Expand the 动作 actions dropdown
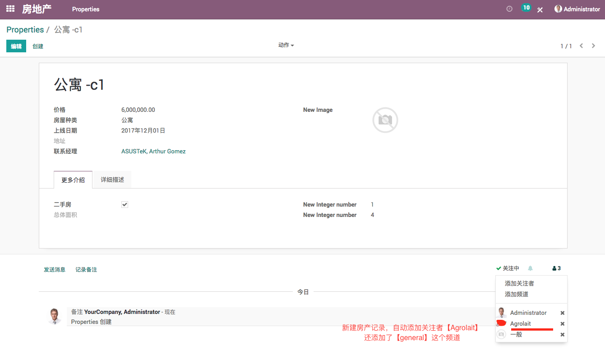Image resolution: width=605 pixels, height=364 pixels. [x=286, y=46]
